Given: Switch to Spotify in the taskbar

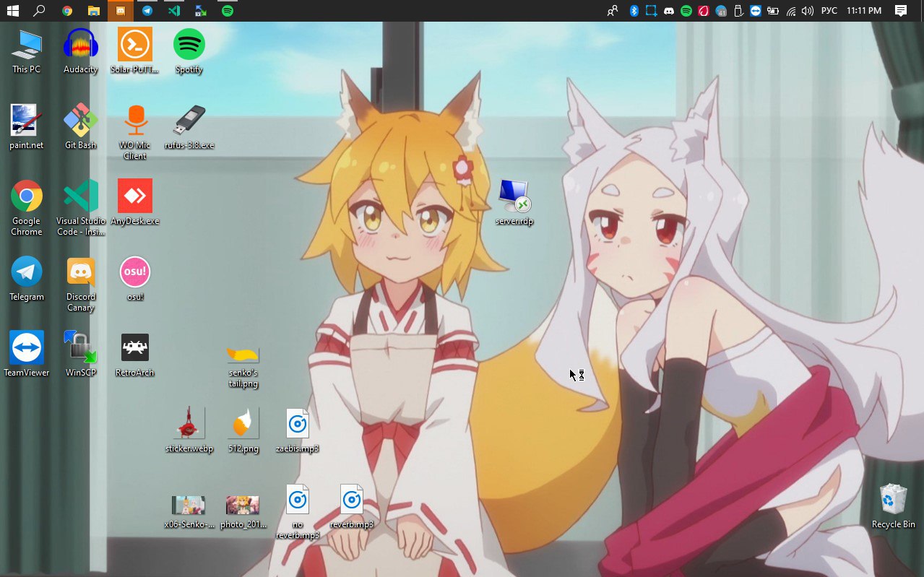Looking at the screenshot, I should pyautogui.click(x=228, y=11).
